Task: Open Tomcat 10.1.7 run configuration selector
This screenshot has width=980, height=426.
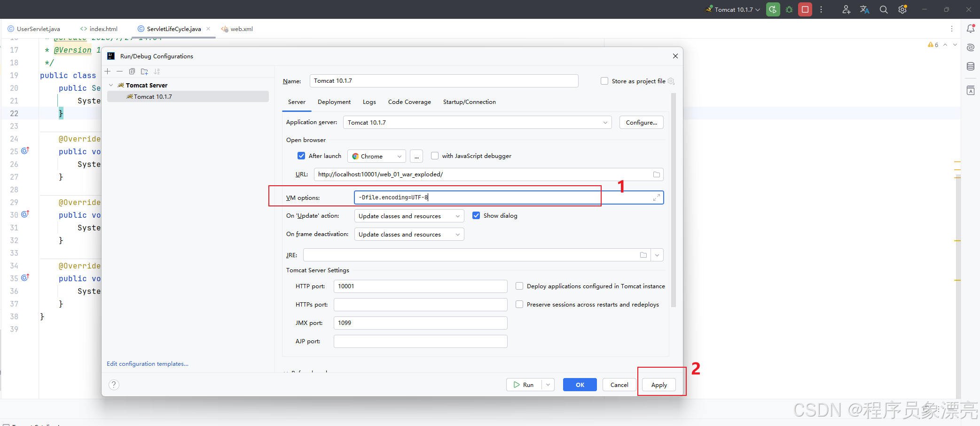Action: pos(733,9)
